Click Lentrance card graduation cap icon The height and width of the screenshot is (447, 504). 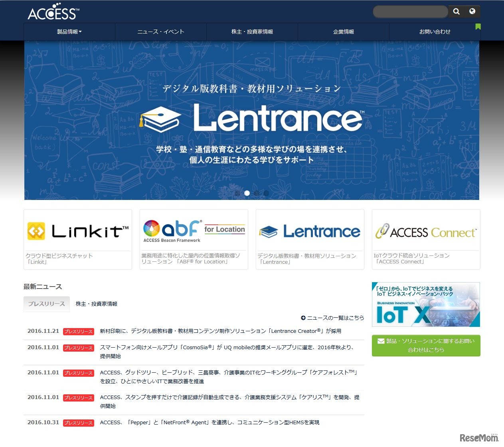point(269,232)
